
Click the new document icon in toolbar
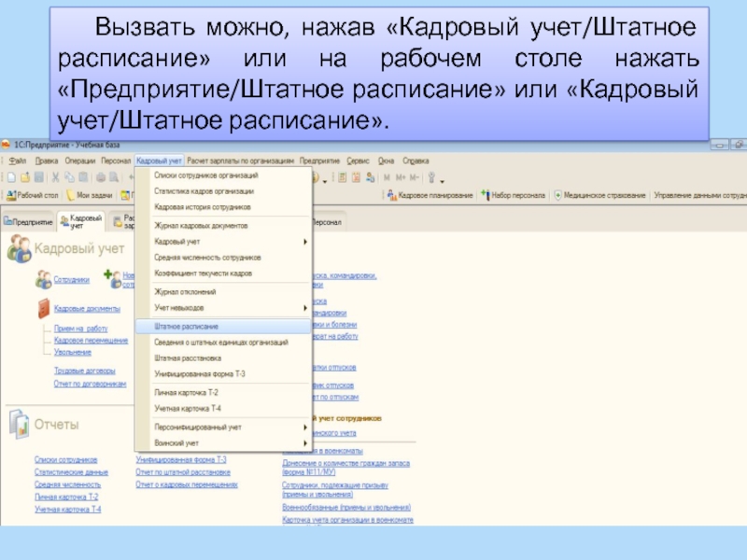click(9, 177)
